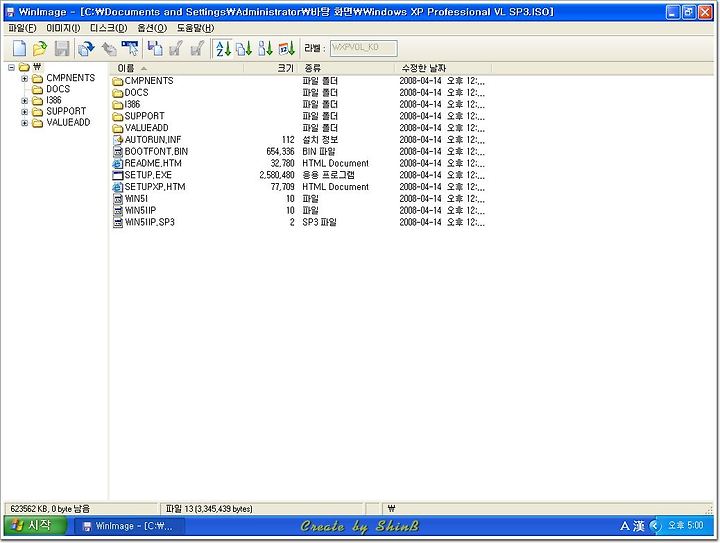The image size is (720, 543).
Task: Open the 이미지(I) menu
Action: point(63,28)
